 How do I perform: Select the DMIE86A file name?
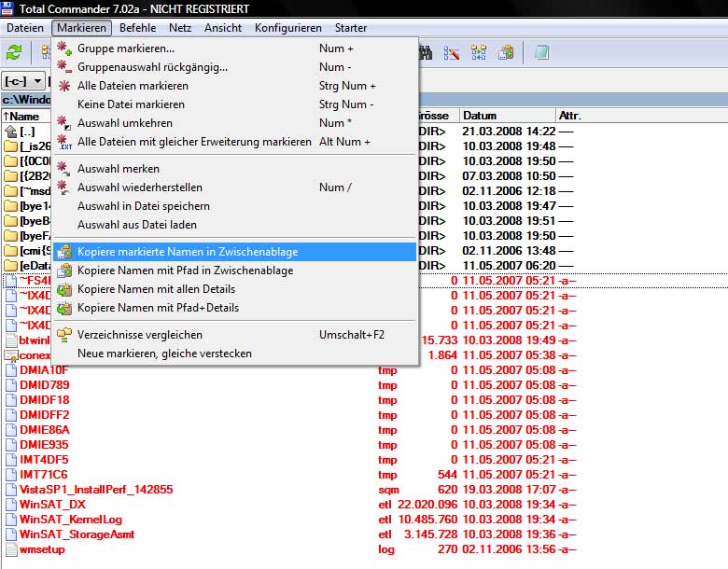[45, 430]
